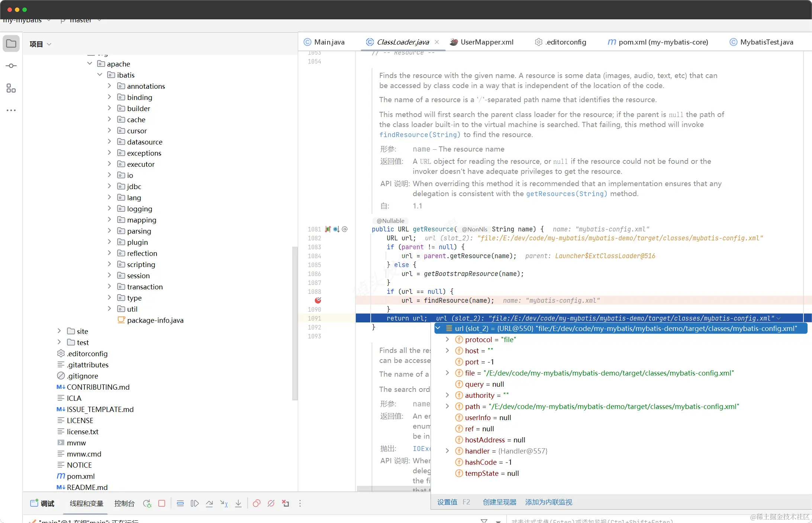Viewport: 812px width, 523px height.
Task: Open the Commit tool window icon
Action: (x=11, y=66)
